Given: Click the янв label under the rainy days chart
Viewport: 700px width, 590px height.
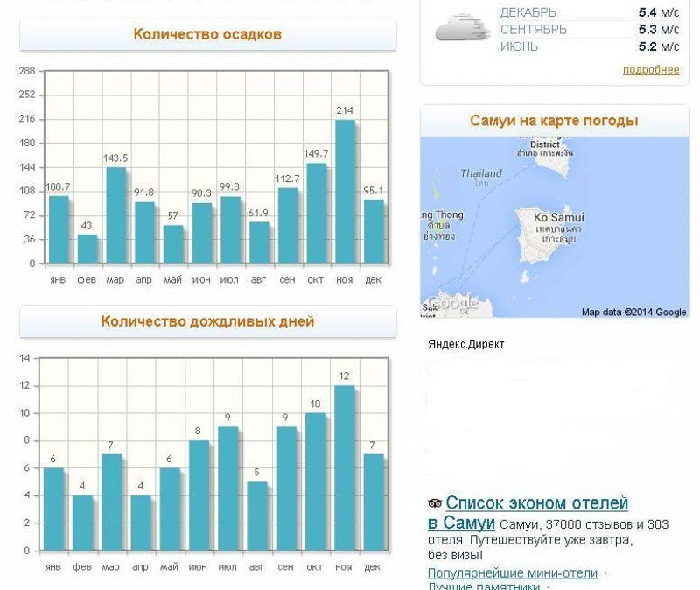Looking at the screenshot, I should point(53,567).
